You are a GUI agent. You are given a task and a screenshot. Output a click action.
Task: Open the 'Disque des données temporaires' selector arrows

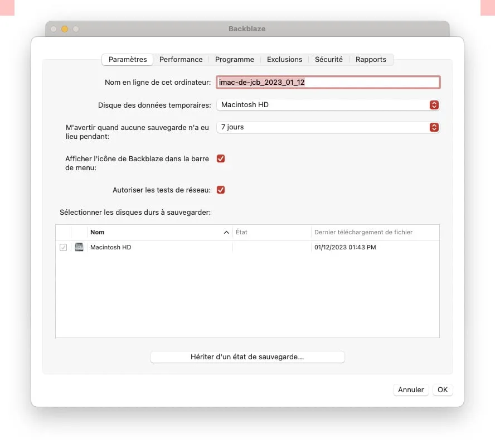pyautogui.click(x=434, y=104)
